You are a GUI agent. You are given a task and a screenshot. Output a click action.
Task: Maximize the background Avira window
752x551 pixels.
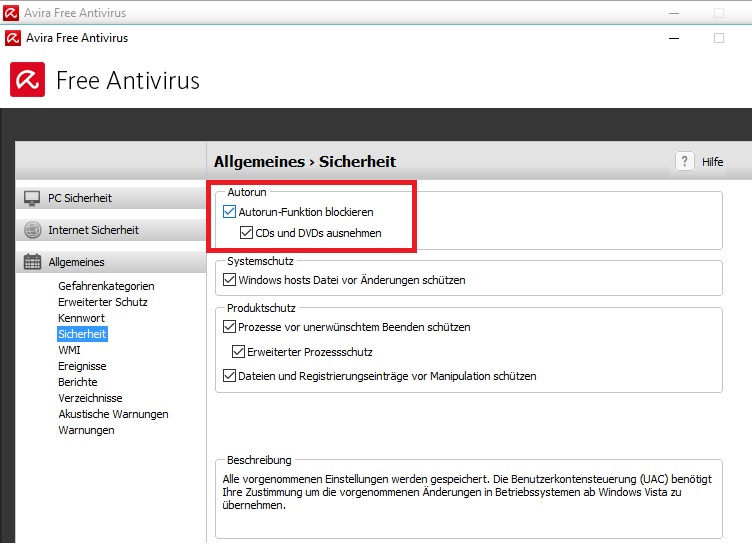pos(718,13)
